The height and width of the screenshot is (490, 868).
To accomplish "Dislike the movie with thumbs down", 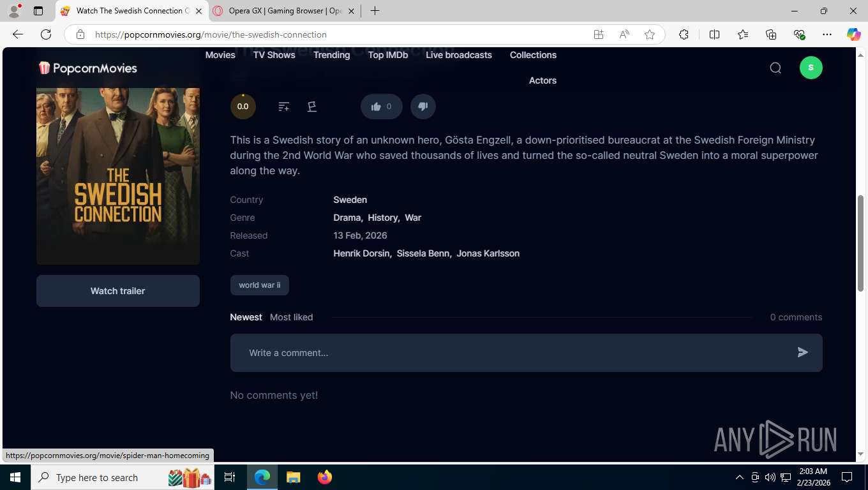I will [423, 107].
